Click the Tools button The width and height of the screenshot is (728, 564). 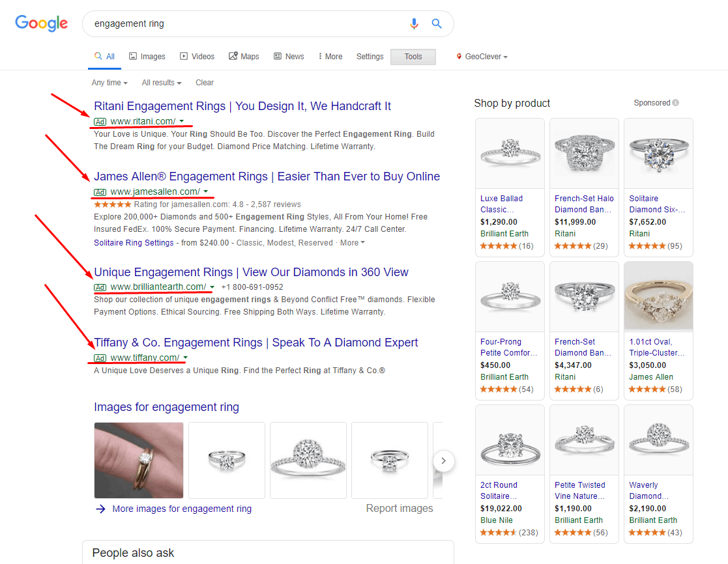(x=413, y=57)
